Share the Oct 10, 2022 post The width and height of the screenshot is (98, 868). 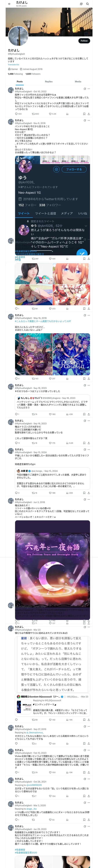tap(89, 114)
